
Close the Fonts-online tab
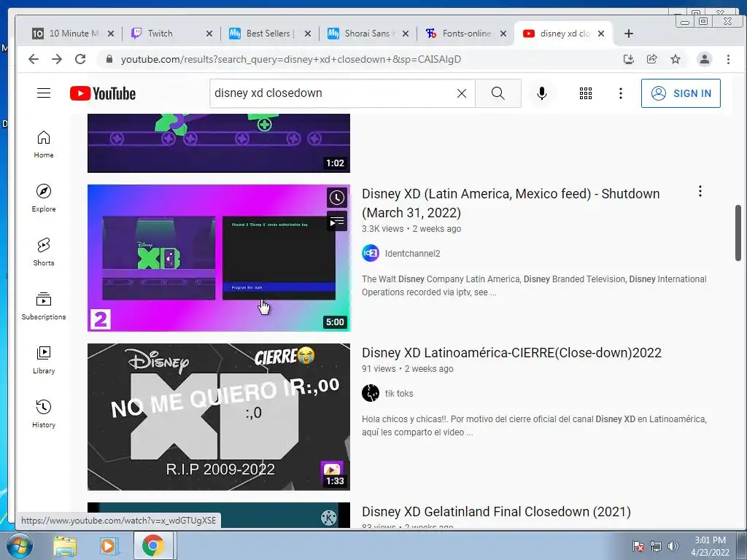point(503,34)
